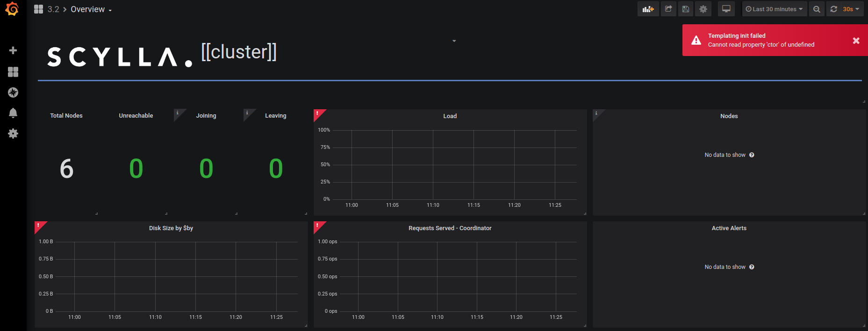
Task: Click info corner icon on Leaving panel
Action: [248, 113]
